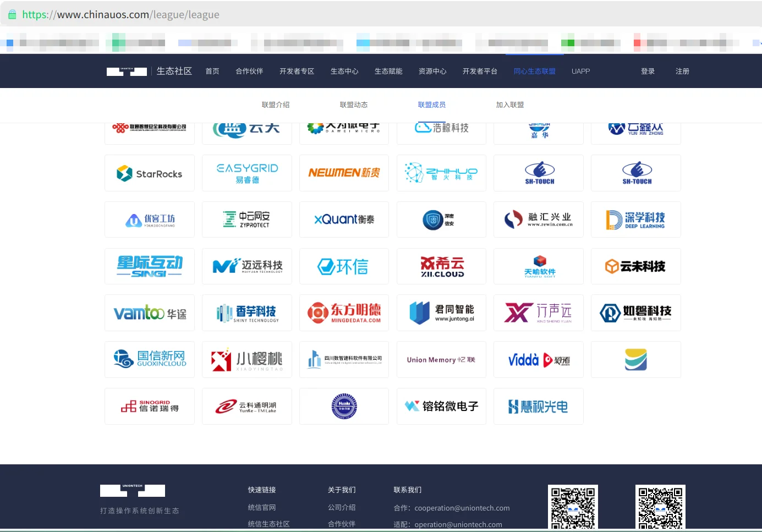Select the 云科通明湖 logo card
The image size is (762, 532).
(x=247, y=406)
